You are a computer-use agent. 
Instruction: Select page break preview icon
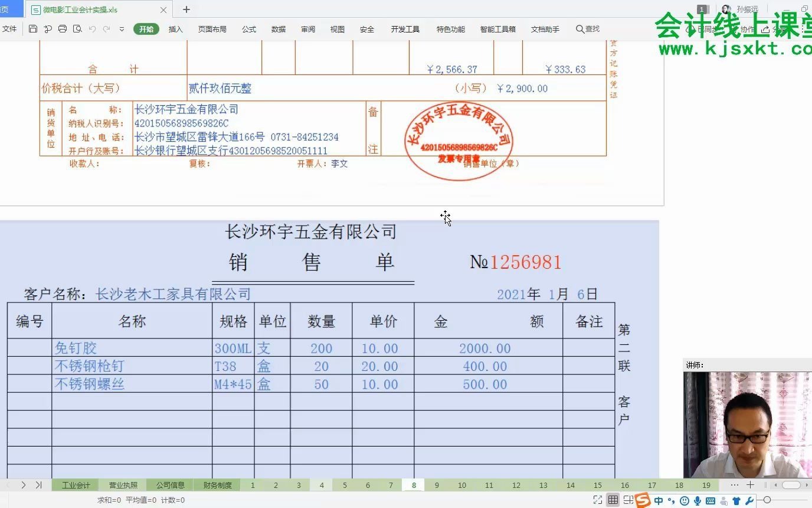click(628, 500)
